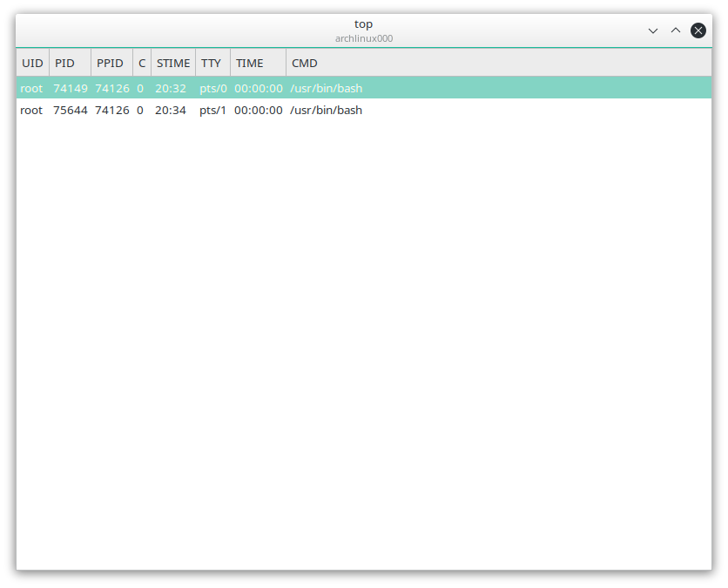
Task: Click /usr/bin/bash in the pts/1 row
Action: tap(326, 110)
